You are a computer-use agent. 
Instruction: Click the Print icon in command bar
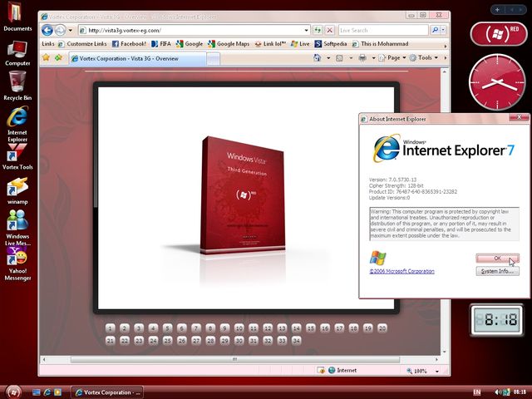(362, 58)
